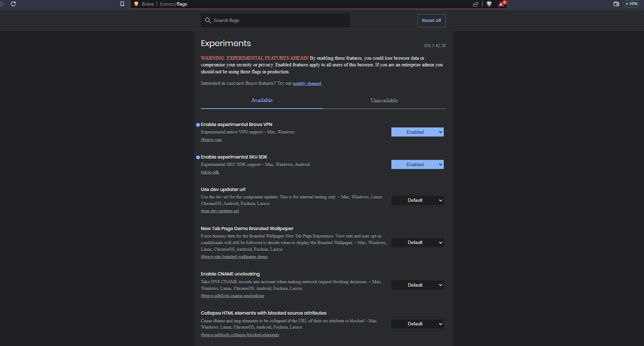Image resolution: width=644 pixels, height=346 pixels.
Task: Change the dropdown for New Tab Page Demo Branded Wallpaper
Action: (417, 242)
